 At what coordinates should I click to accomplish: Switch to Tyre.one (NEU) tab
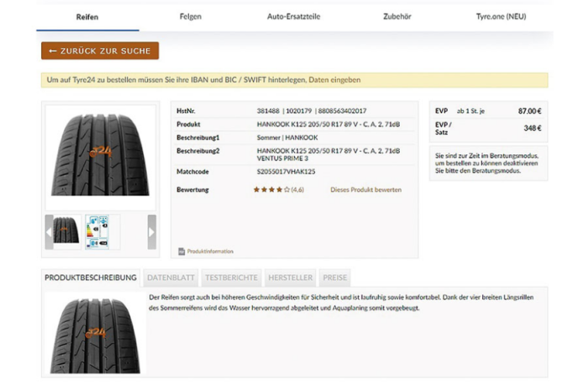tap(501, 16)
